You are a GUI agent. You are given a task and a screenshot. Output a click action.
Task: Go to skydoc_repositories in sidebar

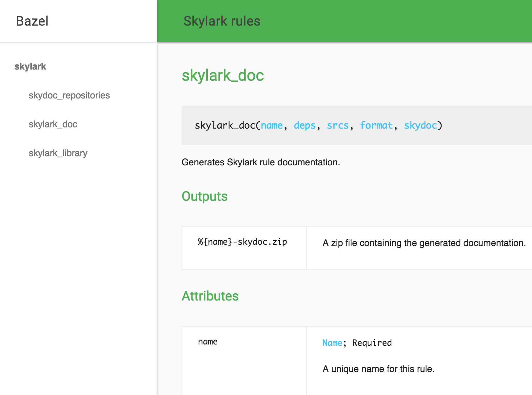click(69, 95)
